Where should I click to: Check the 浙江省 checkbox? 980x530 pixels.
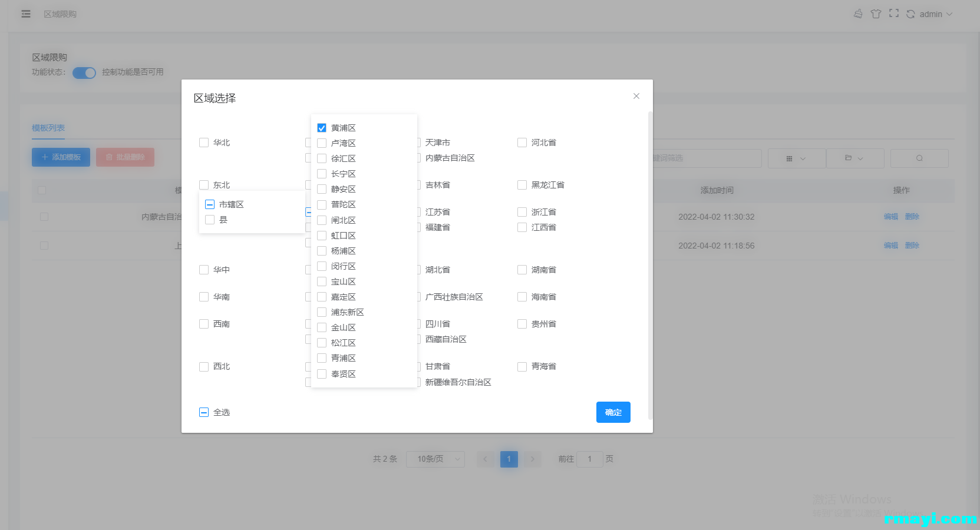[522, 212]
